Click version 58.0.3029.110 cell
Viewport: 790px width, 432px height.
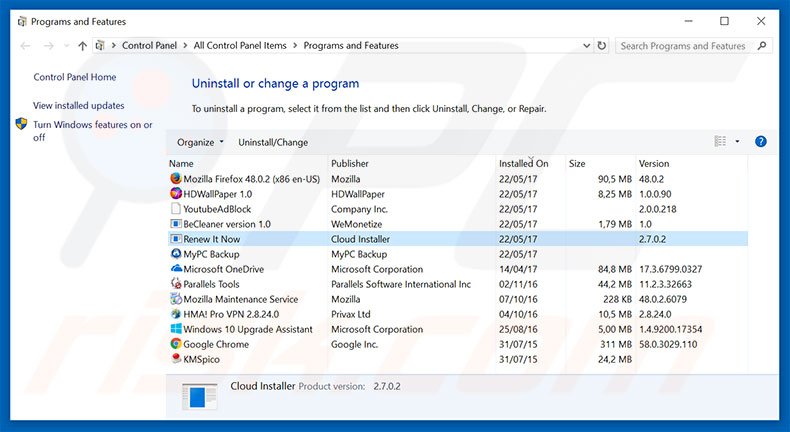(668, 344)
